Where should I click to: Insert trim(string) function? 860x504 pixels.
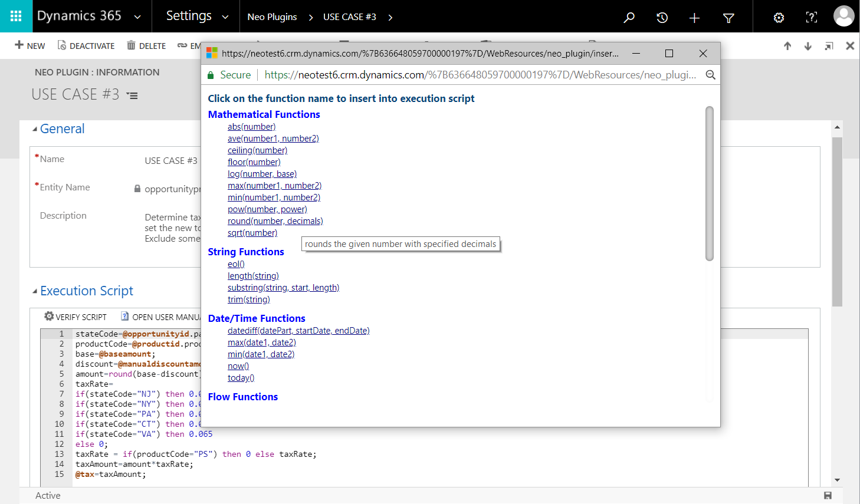[x=249, y=299]
